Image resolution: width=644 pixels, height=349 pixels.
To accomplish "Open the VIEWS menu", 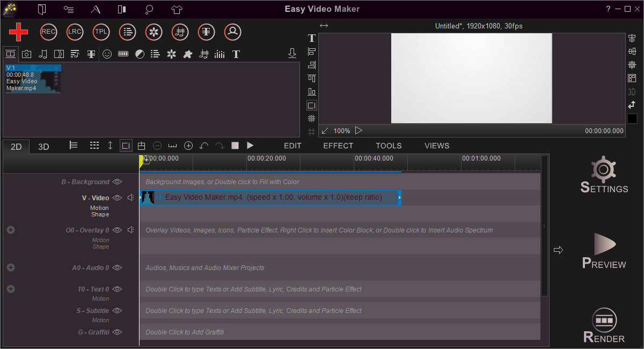I will 437,146.
